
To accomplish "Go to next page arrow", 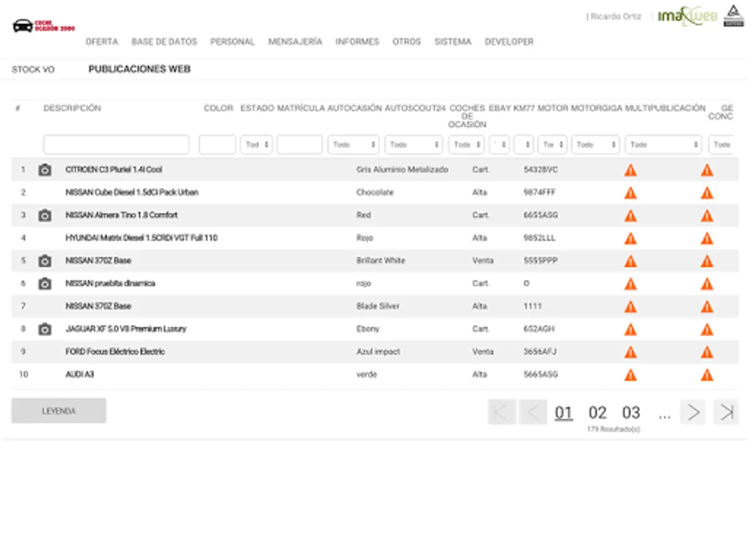I will [x=693, y=412].
